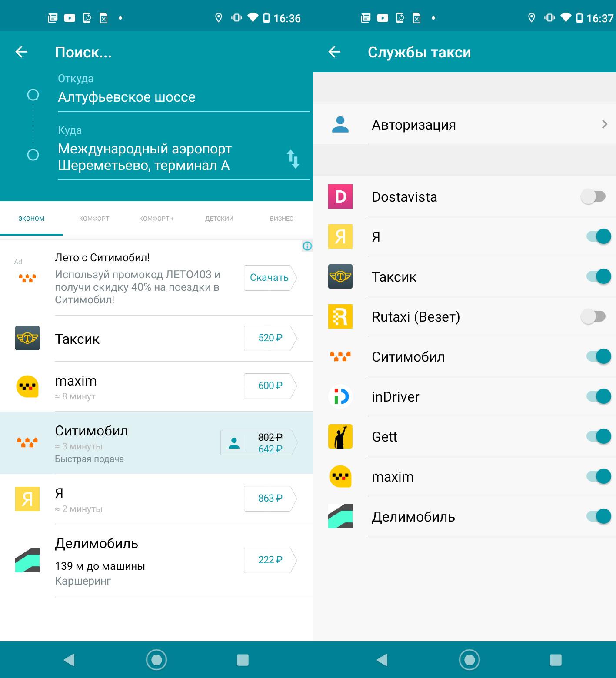Viewport: 616px width, 678px height.
Task: Tap the Скачать ad button
Action: (270, 277)
